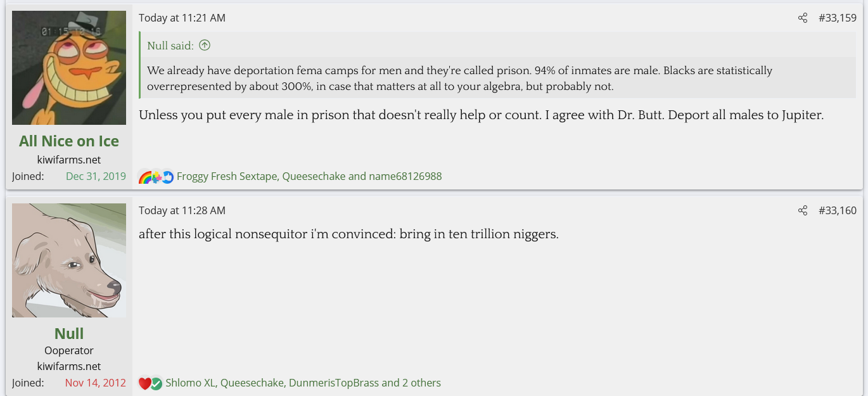Click share icon on post #33,160

(803, 210)
